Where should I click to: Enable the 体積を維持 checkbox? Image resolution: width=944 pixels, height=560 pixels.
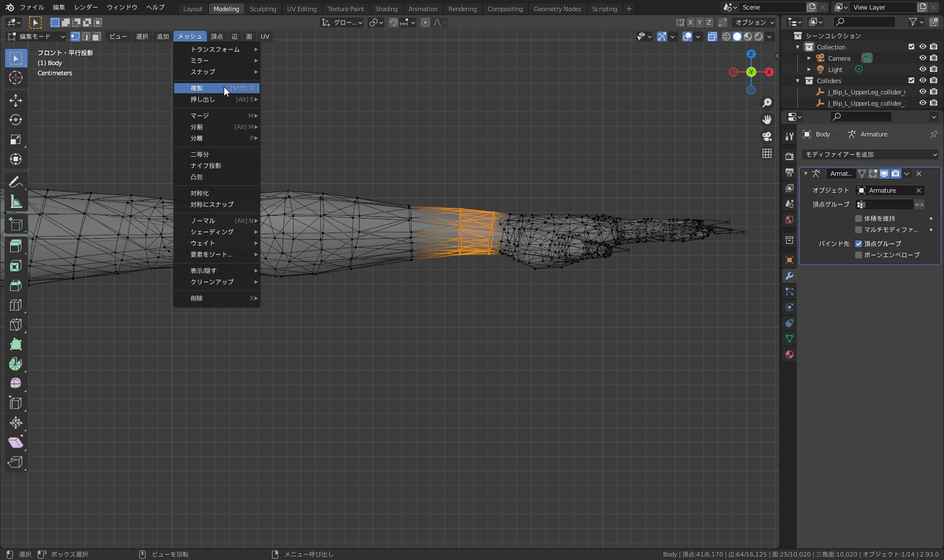click(859, 218)
